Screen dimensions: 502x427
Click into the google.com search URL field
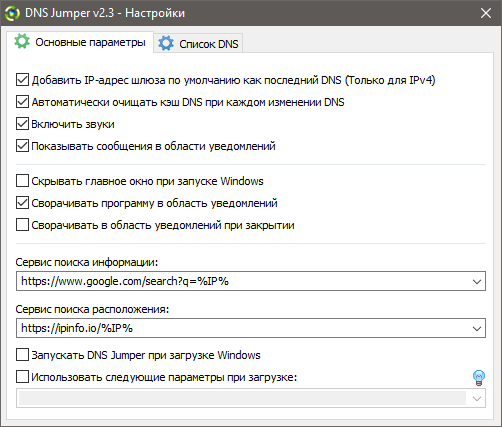coord(243,281)
